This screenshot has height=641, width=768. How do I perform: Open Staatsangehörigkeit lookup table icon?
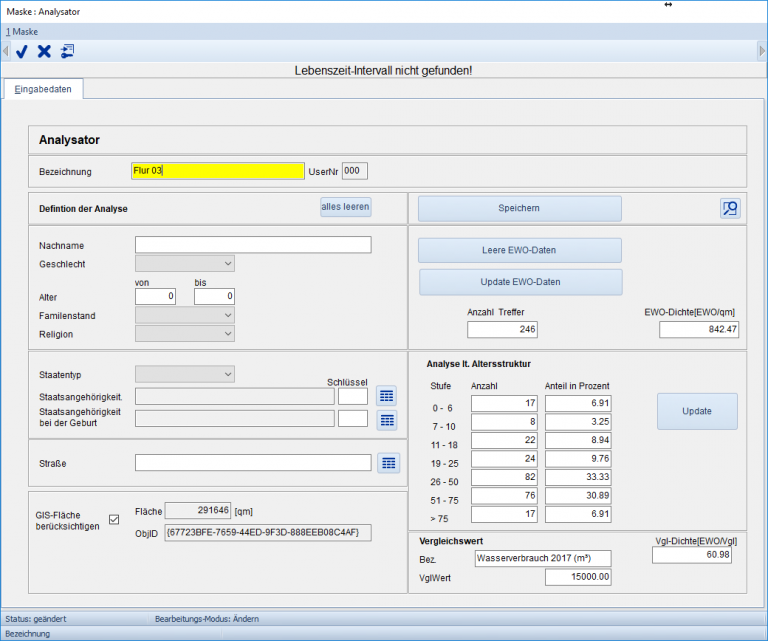[x=386, y=396]
